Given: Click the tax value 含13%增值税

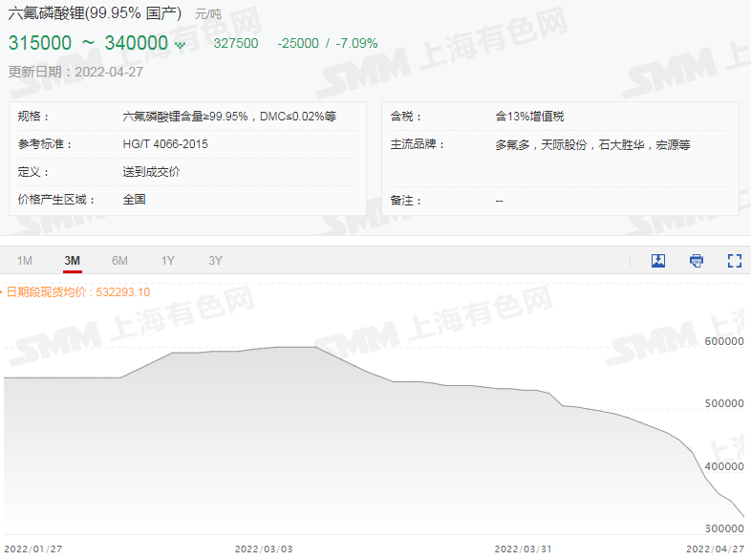Looking at the screenshot, I should pyautogui.click(x=529, y=117).
